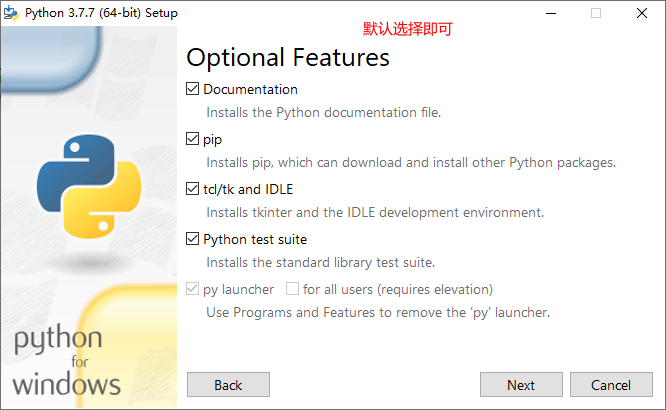Click the Python test suite label
Screen dimensions: 666x410
[x=255, y=239]
